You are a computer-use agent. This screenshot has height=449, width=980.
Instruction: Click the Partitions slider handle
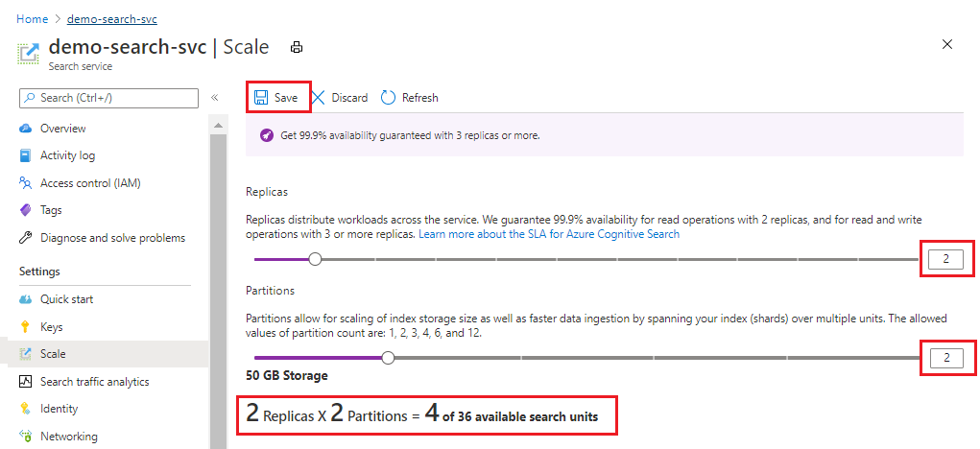tap(388, 358)
